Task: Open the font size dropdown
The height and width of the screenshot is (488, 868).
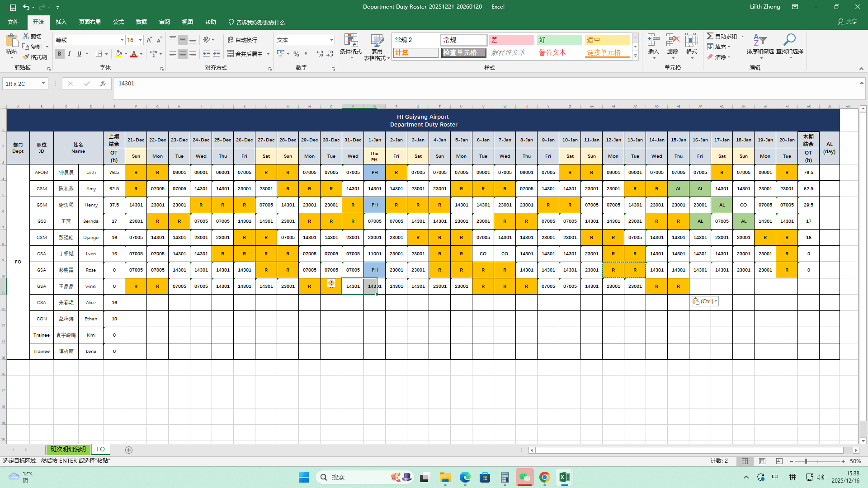Action: click(x=140, y=40)
